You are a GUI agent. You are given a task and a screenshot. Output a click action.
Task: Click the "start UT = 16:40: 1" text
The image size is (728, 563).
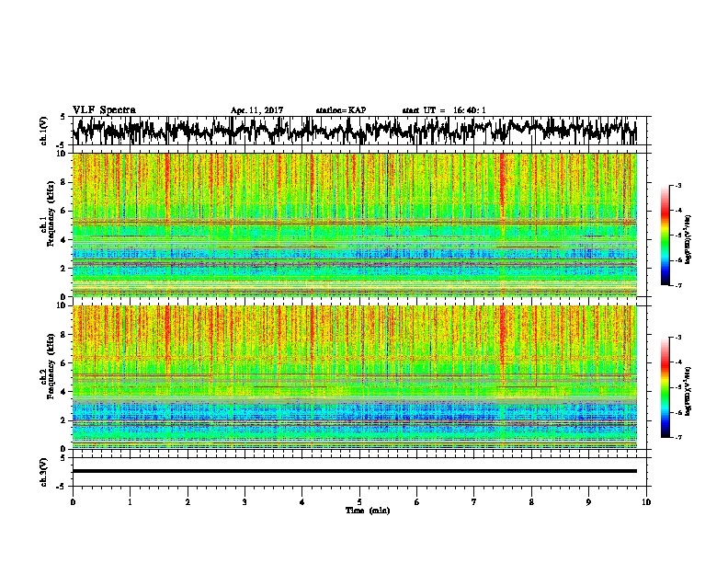coord(444,110)
